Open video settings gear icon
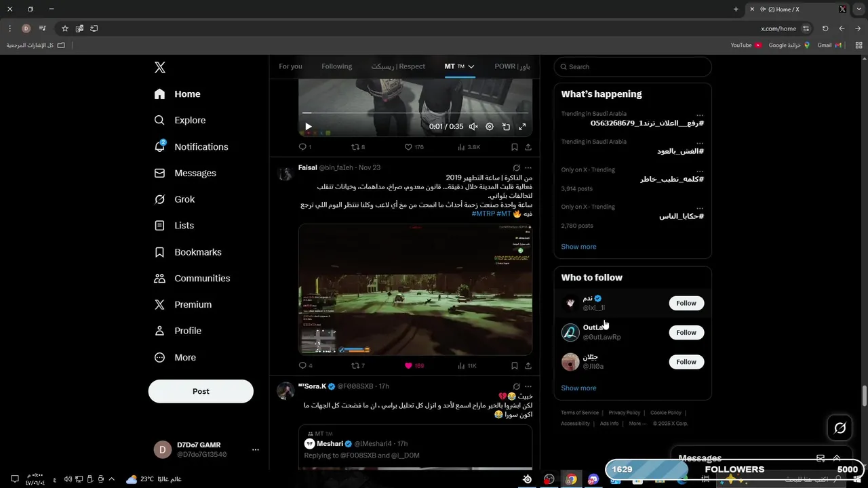 (490, 127)
